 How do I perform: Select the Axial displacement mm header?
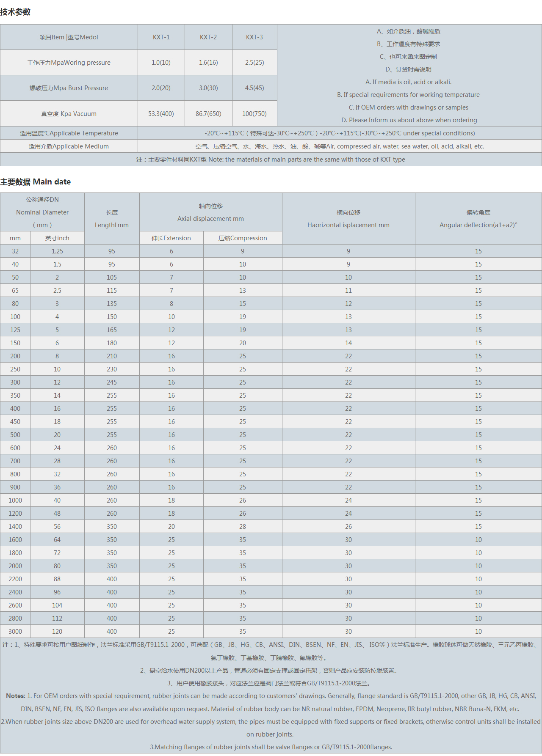[210, 212]
